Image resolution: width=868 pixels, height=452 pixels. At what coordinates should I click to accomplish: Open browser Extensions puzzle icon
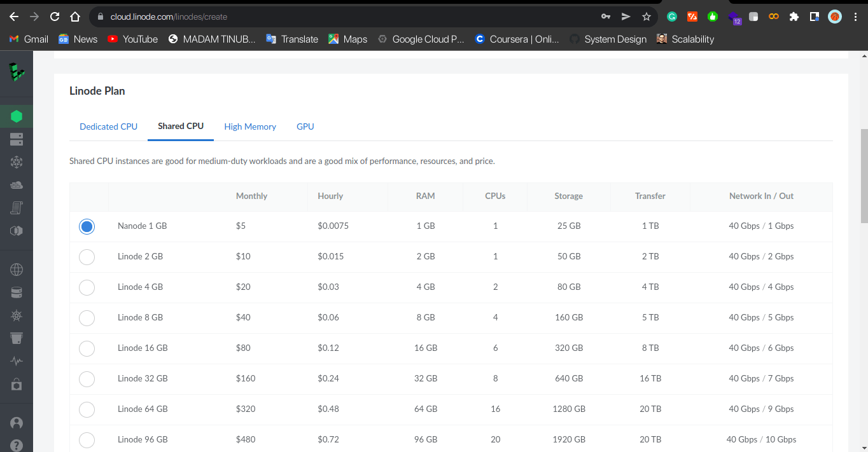pos(794,17)
